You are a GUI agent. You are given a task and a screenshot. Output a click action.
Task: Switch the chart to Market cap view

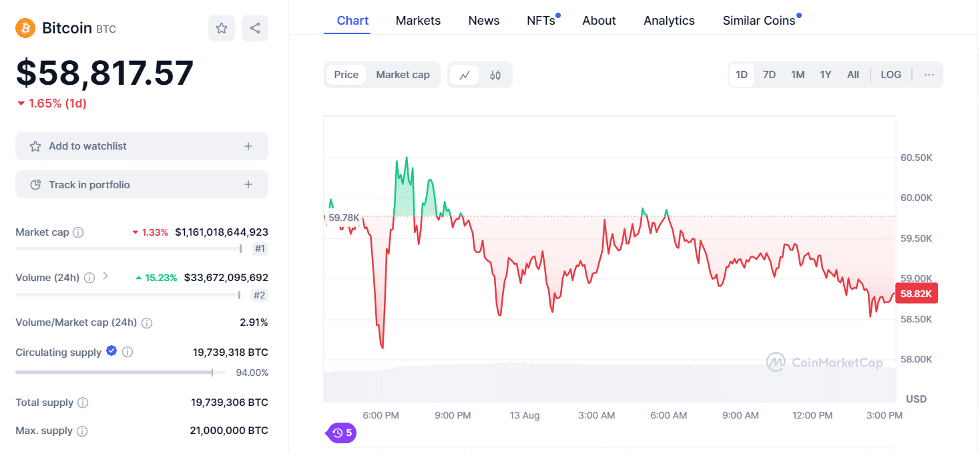[403, 74]
